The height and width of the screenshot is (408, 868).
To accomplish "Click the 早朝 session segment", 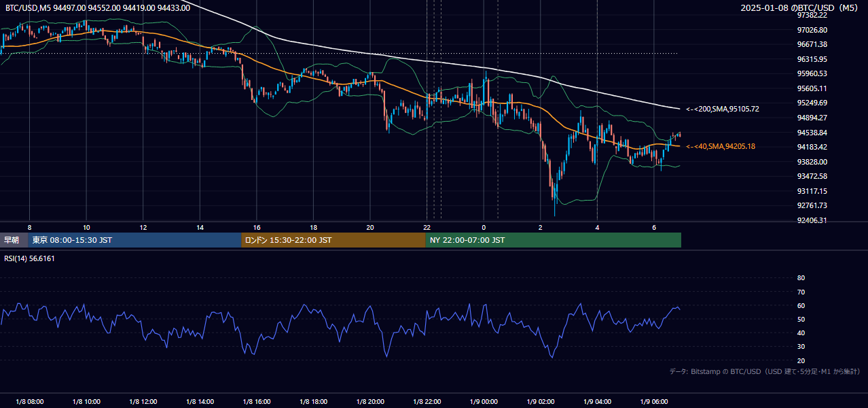I will tap(14, 240).
